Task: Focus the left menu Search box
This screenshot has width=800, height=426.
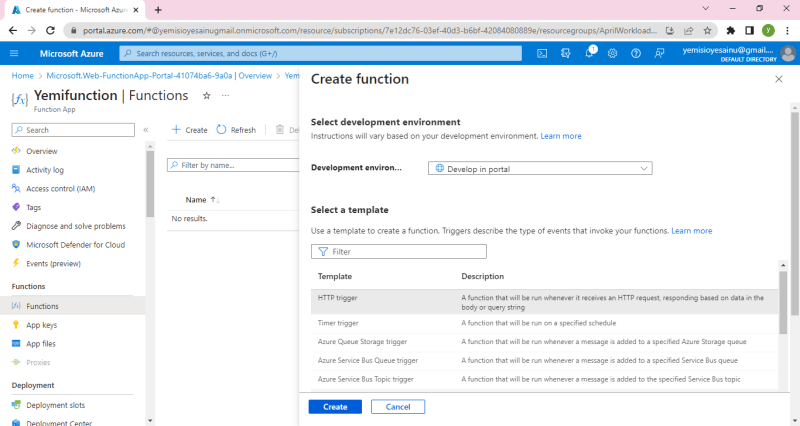Action: pyautogui.click(x=73, y=130)
